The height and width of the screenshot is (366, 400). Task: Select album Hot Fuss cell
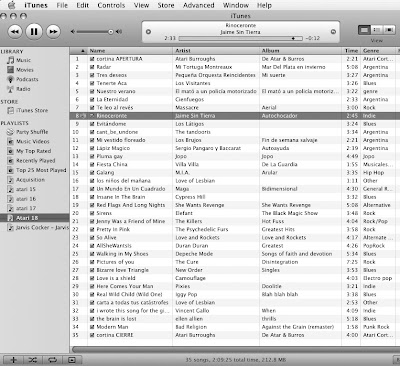(x=273, y=221)
